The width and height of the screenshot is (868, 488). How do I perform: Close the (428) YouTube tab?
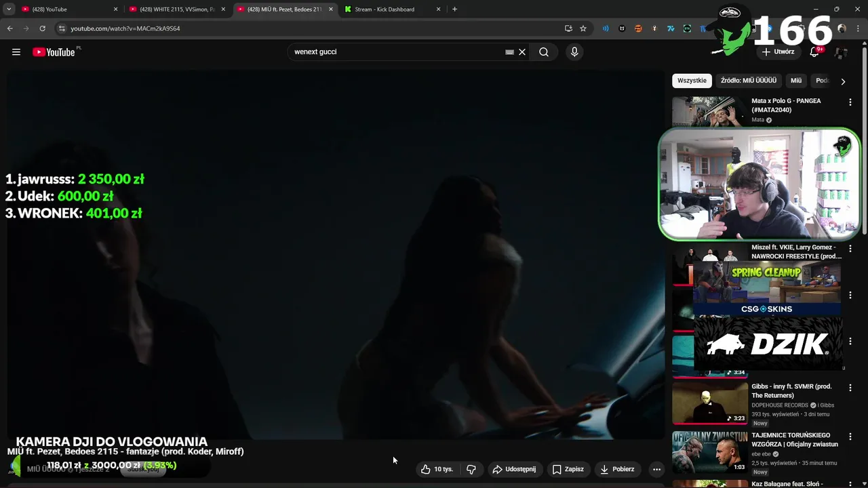pos(115,9)
